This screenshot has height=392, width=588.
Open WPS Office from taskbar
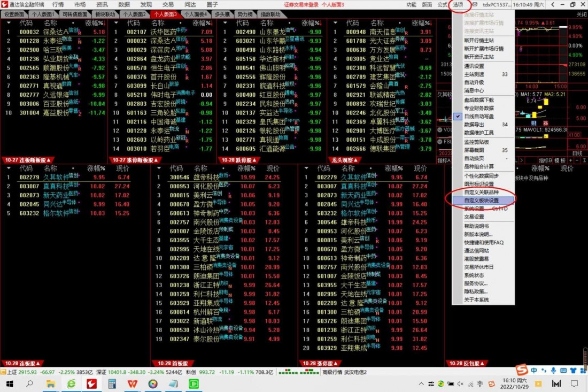click(x=133, y=384)
